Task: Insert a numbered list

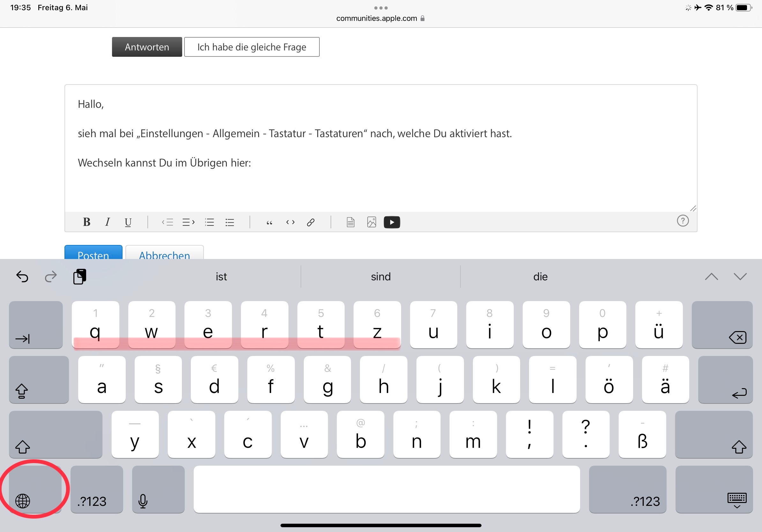Action: click(x=209, y=222)
